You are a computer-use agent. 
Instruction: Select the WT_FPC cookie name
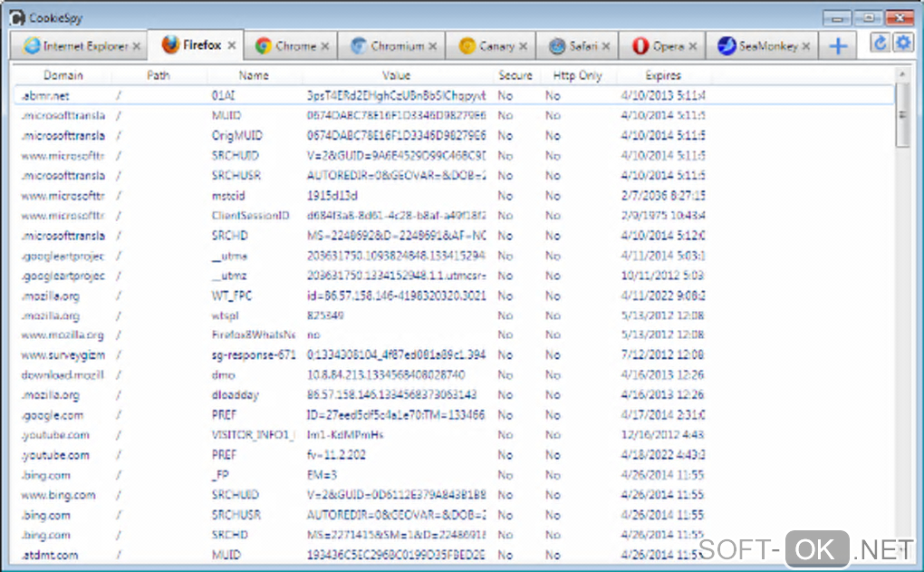(232, 296)
